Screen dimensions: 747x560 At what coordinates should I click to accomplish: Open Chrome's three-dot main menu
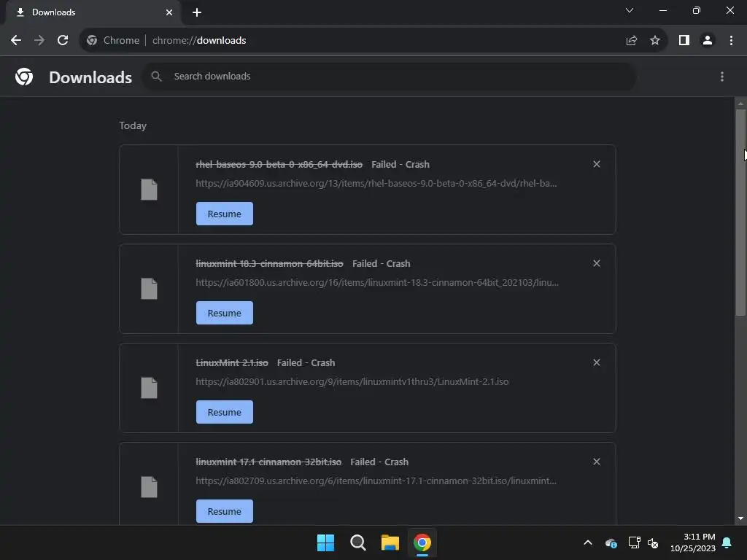(x=731, y=41)
